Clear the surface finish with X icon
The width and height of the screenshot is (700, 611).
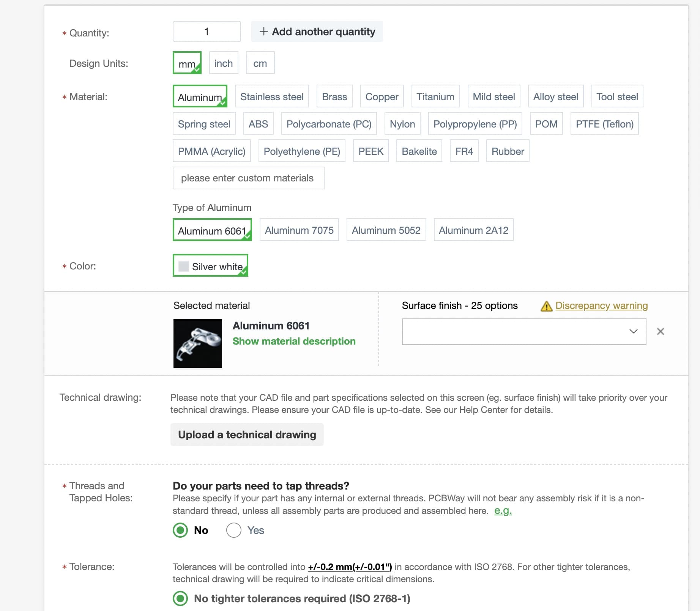pyautogui.click(x=661, y=332)
